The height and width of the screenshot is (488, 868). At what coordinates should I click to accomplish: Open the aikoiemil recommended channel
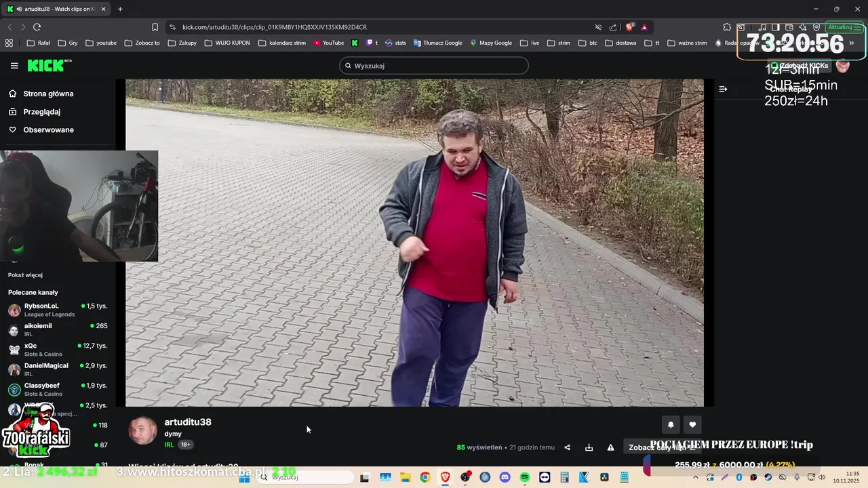coord(58,329)
